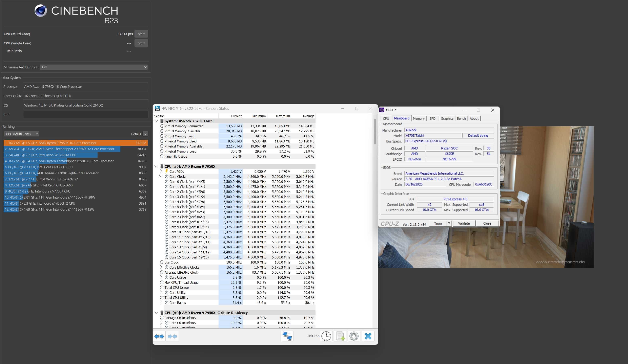The width and height of the screenshot is (628, 364).
Task: Select the Ryzen 9 7950X ranking entry
Action: coord(76,143)
